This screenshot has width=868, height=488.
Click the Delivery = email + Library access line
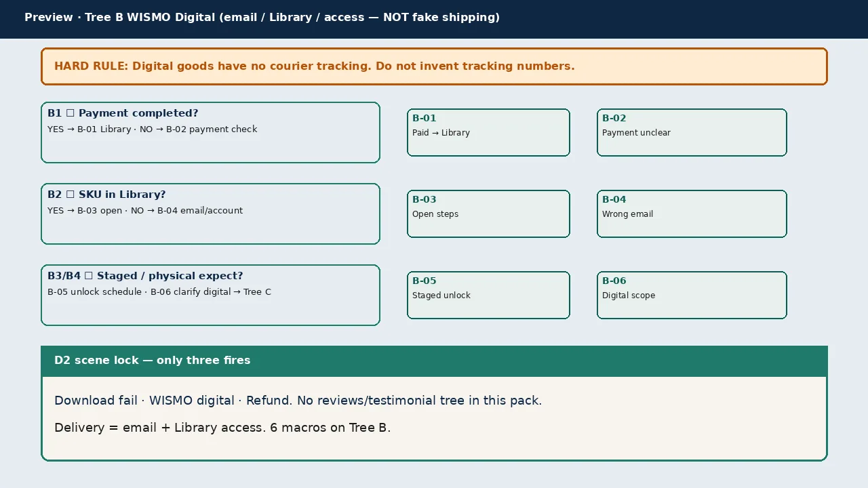pyautogui.click(x=222, y=428)
